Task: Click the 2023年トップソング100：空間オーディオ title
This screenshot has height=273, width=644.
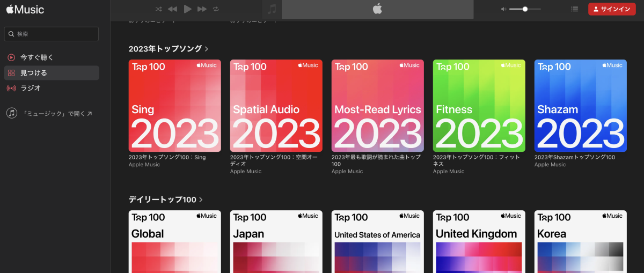Action: click(274, 161)
